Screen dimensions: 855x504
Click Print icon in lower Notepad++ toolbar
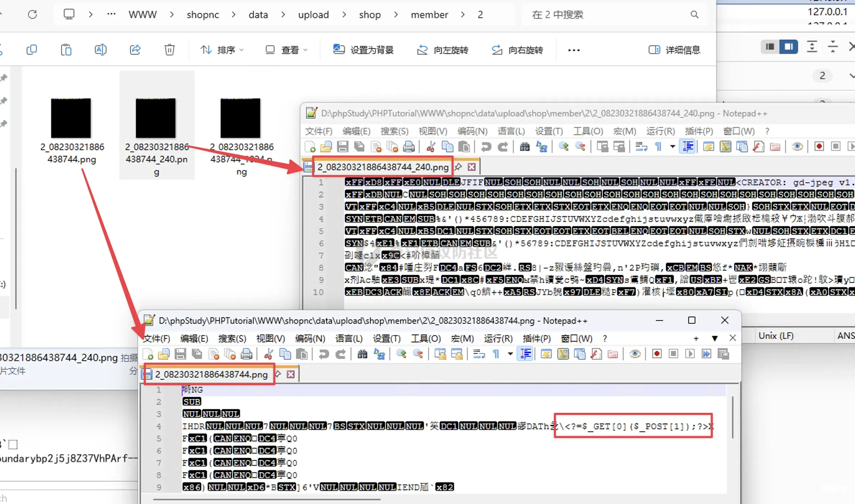point(246,354)
